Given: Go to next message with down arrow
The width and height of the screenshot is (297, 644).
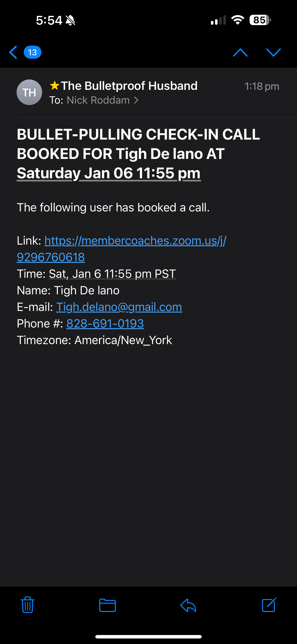Looking at the screenshot, I should pyautogui.click(x=273, y=53).
